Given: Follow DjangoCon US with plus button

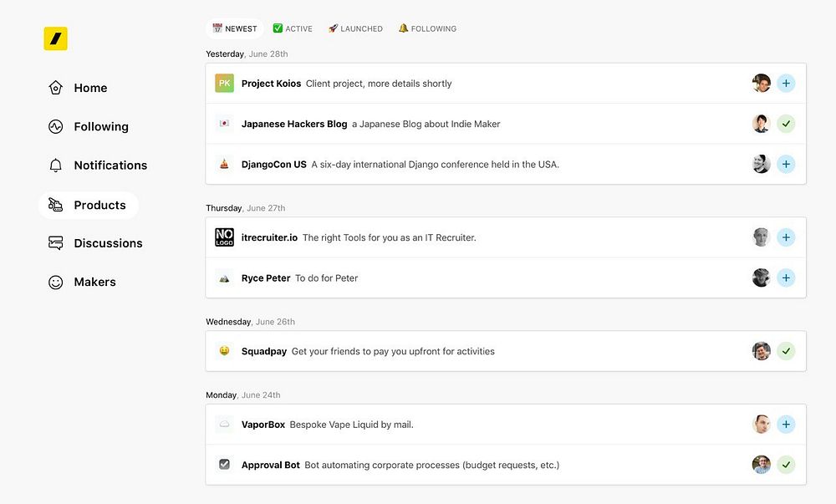Looking at the screenshot, I should tap(786, 164).
